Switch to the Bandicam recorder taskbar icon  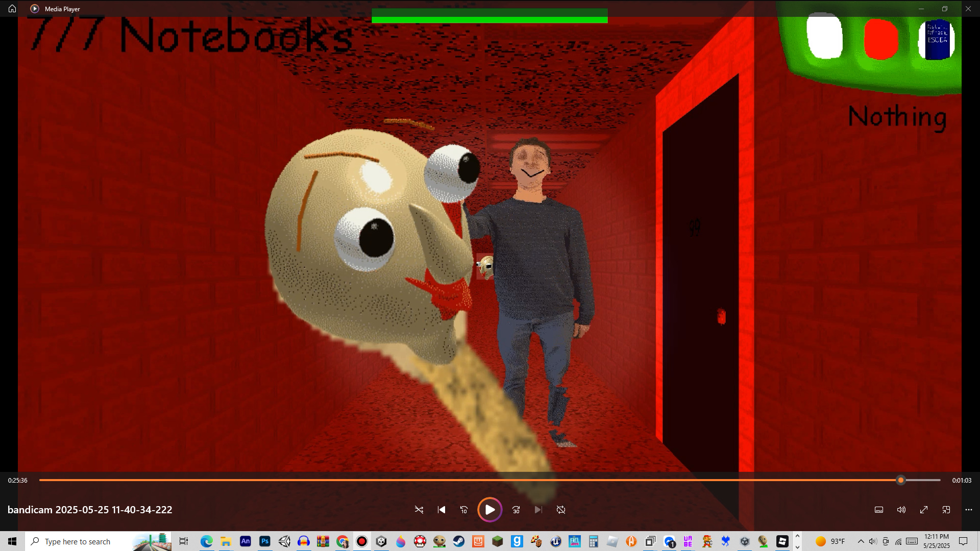pyautogui.click(x=362, y=541)
